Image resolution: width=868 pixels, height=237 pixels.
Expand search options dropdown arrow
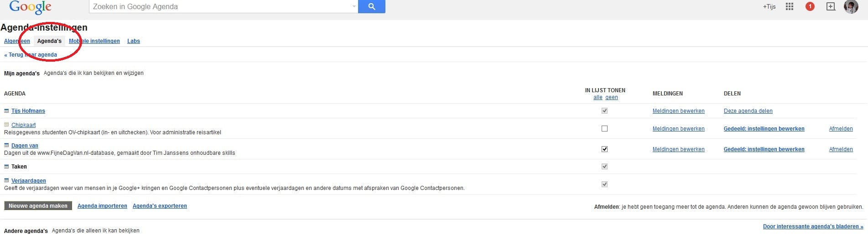(x=354, y=7)
